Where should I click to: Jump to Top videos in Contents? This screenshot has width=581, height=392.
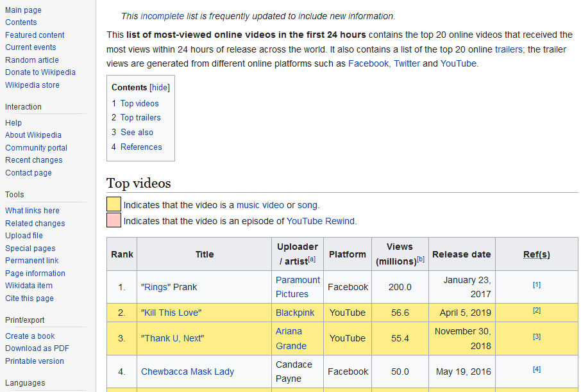click(139, 103)
